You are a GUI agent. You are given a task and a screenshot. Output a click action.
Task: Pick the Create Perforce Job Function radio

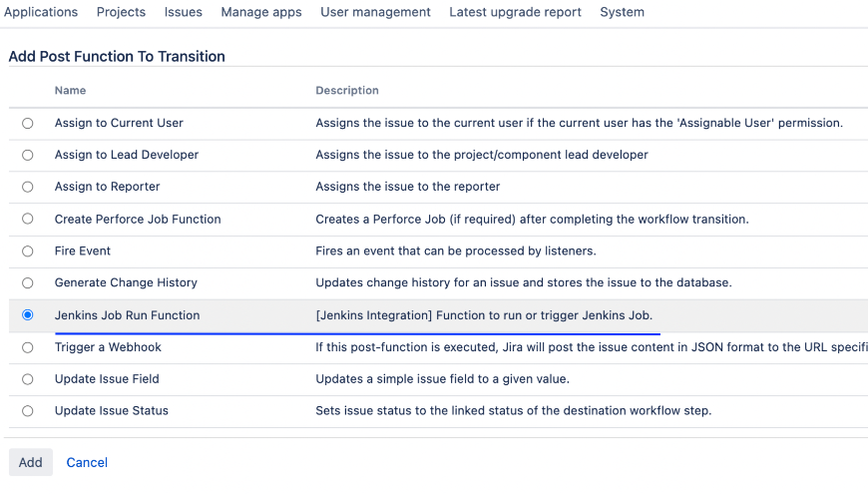[27, 219]
